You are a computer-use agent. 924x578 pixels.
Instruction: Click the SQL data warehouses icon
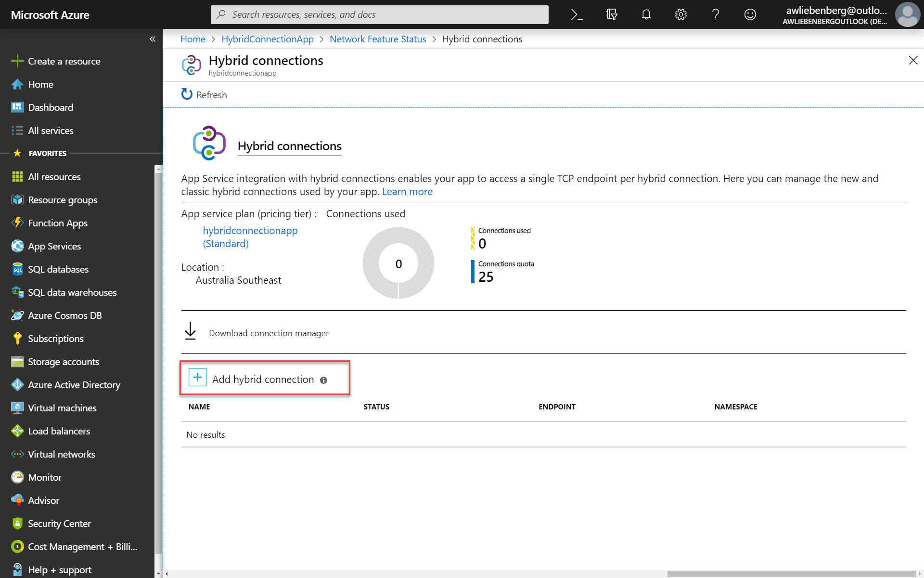[17, 292]
